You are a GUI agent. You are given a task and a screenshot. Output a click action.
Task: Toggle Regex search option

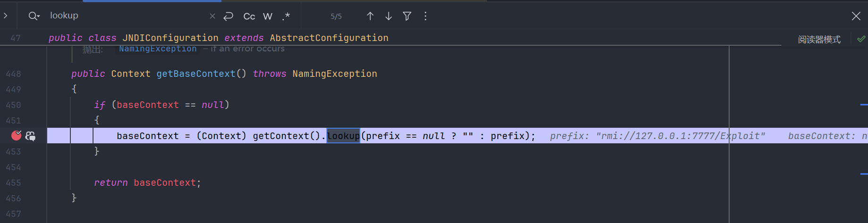click(286, 17)
